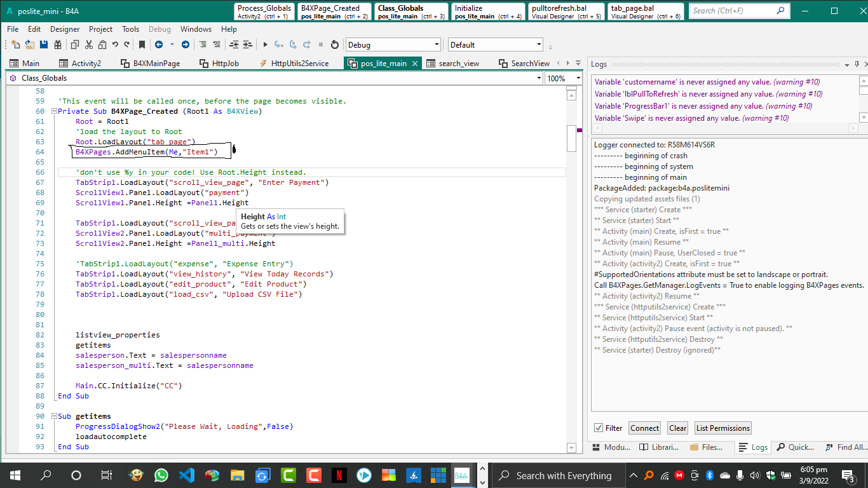Collapse the B4XPage_Created sub code block
The height and width of the screenshot is (488, 868).
(54, 111)
